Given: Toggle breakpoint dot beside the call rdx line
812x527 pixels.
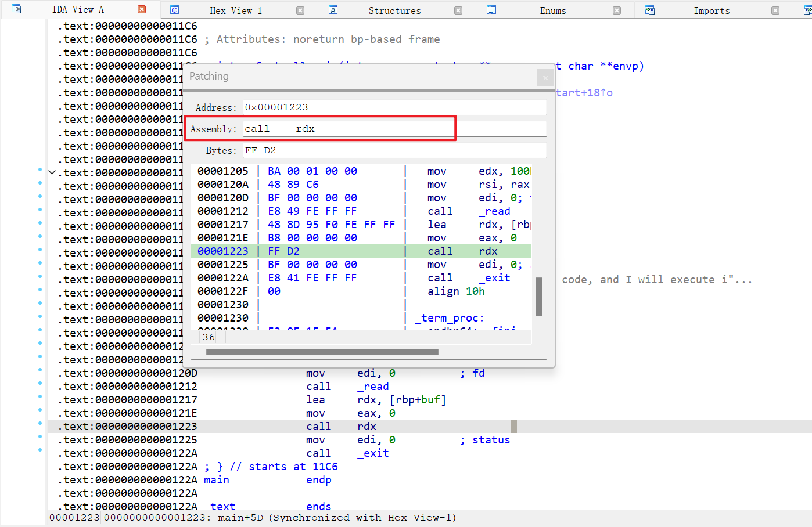Looking at the screenshot, I should [40, 424].
